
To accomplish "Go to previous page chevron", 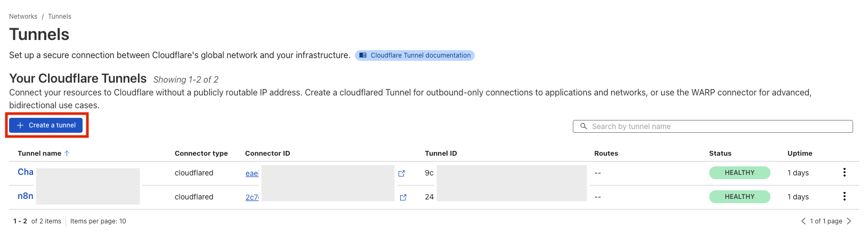I will point(804,221).
